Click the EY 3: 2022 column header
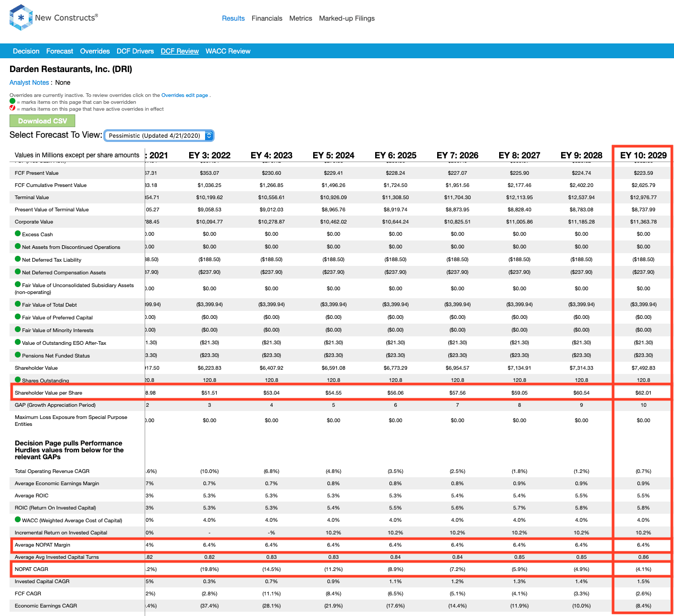 coord(209,155)
